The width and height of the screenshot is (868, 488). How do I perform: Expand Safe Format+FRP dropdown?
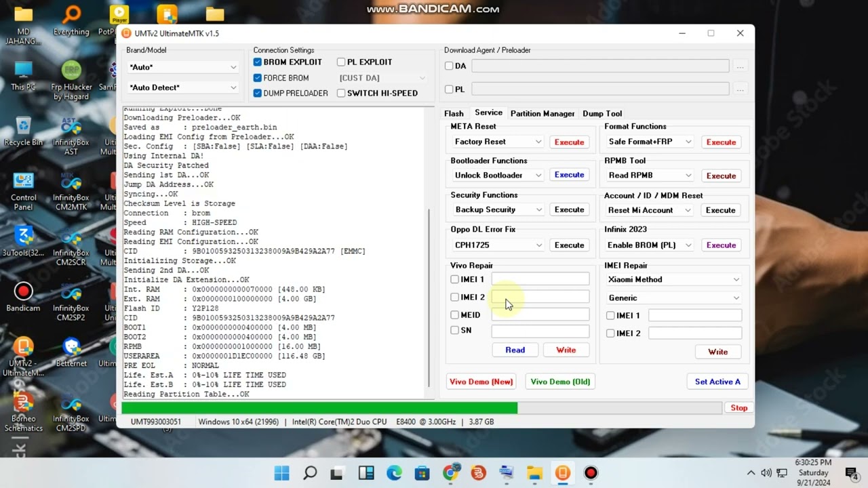pos(650,142)
